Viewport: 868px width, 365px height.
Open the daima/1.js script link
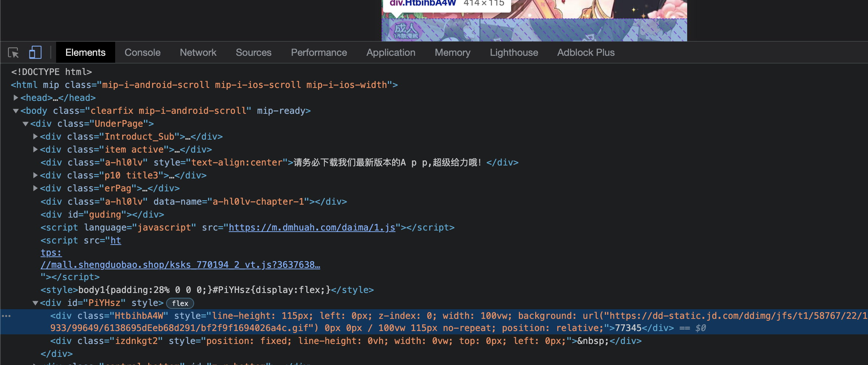pyautogui.click(x=312, y=227)
